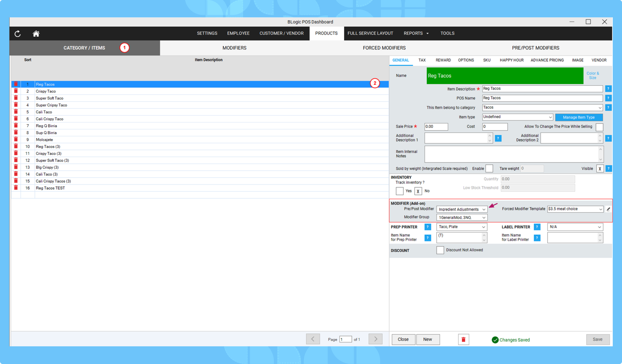The height and width of the screenshot is (364, 622).
Task: Click the Manage Item Type button
Action: (x=579, y=117)
